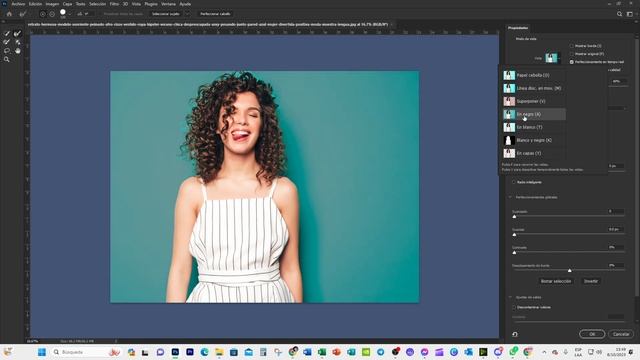Viewport: 640px width, 360px height.
Task: Toggle Perfeccionamiento en tiempo real checkbox
Action: [x=572, y=62]
